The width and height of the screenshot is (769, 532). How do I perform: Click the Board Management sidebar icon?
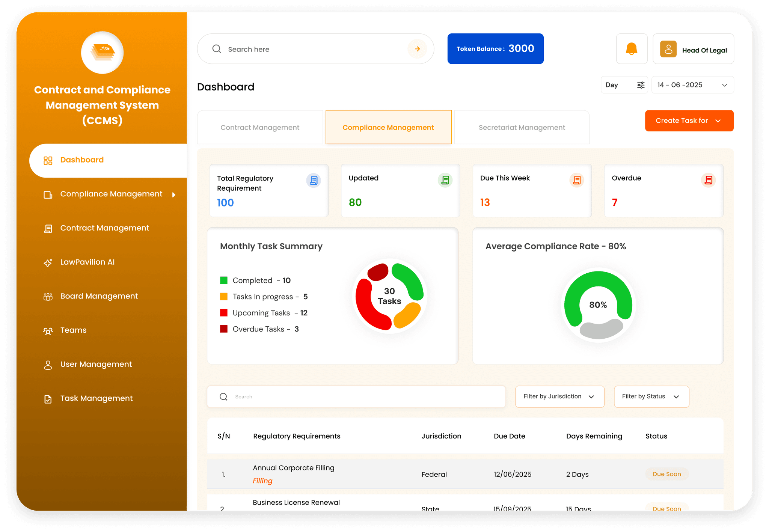coord(48,296)
